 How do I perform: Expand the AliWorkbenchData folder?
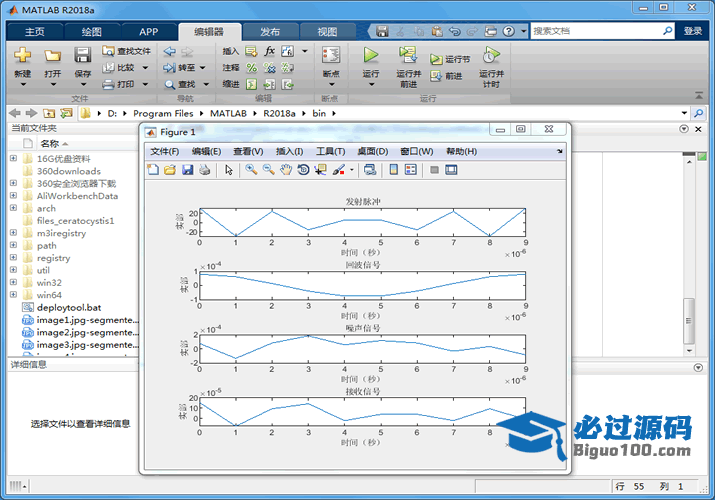click(x=13, y=196)
